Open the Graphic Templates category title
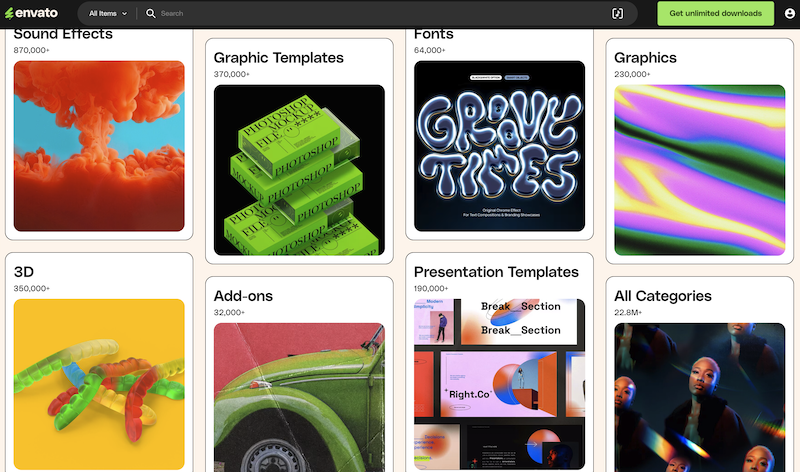Screen dimensions: 800x472 (278, 58)
